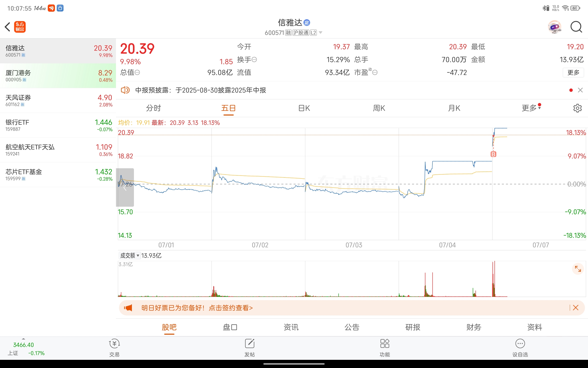Tap the 13.93亿 turnover amount value
Image resolution: width=588 pixels, height=368 pixels.
[x=571, y=60]
